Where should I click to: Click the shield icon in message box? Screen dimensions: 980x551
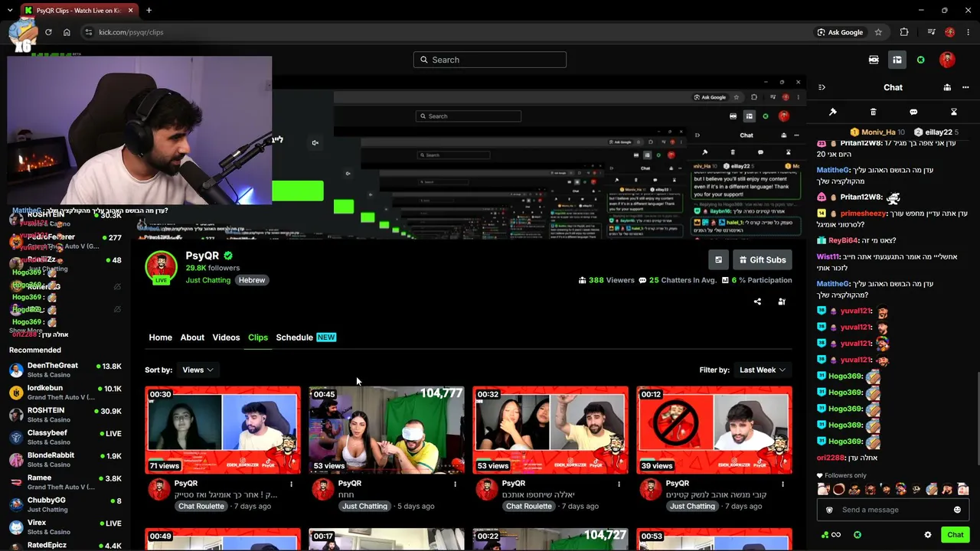click(829, 510)
